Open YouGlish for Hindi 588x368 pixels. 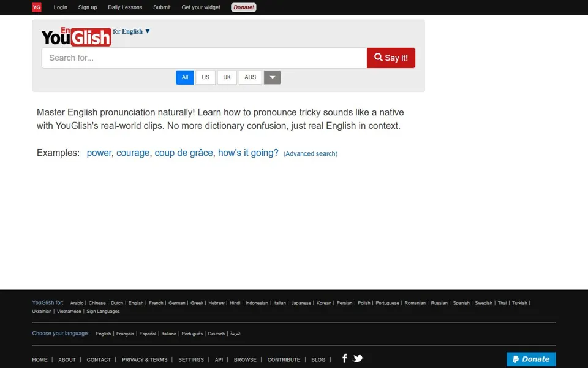[x=235, y=303]
